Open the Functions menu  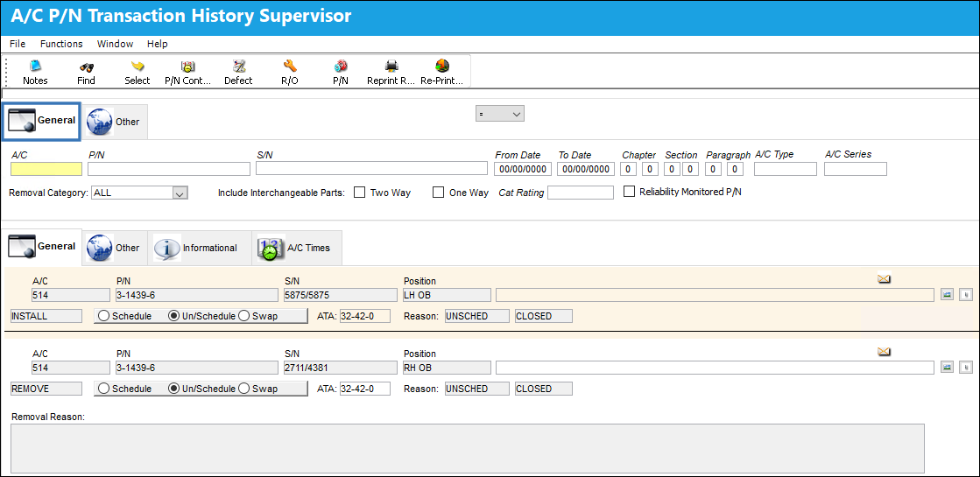coord(61,44)
